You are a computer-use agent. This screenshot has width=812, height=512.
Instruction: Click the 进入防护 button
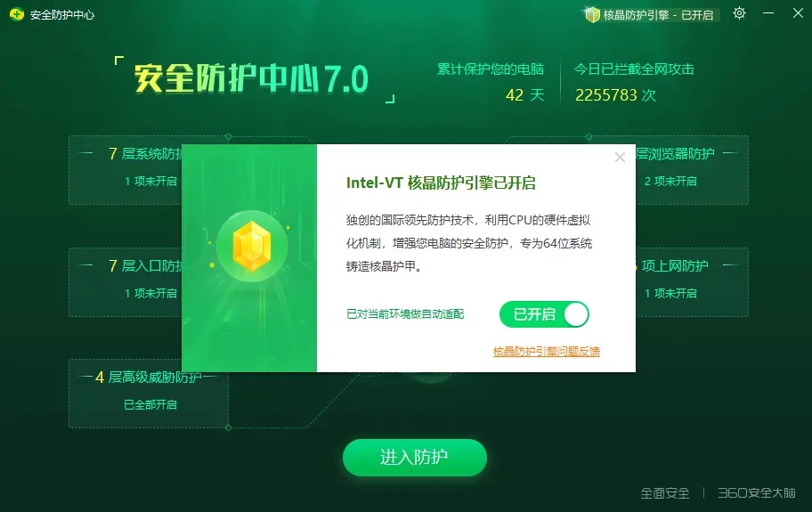(414, 458)
